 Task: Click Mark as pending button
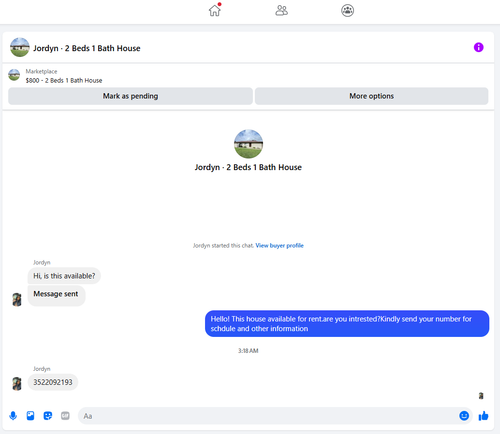click(130, 96)
